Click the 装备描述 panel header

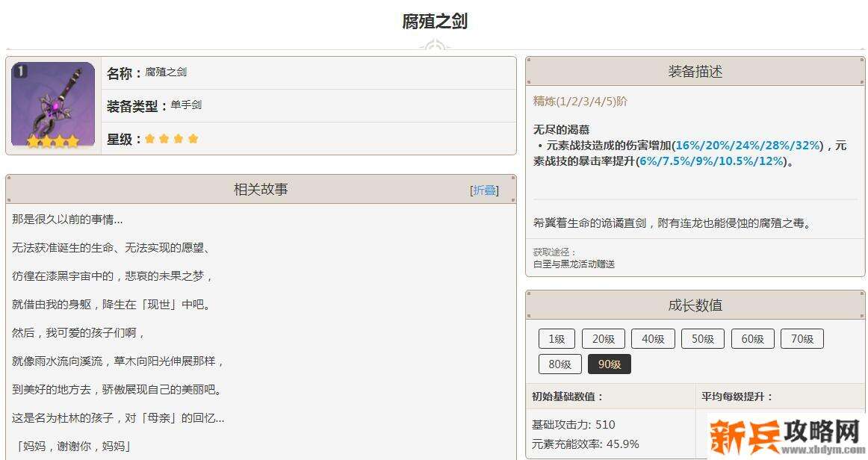pyautogui.click(x=695, y=72)
